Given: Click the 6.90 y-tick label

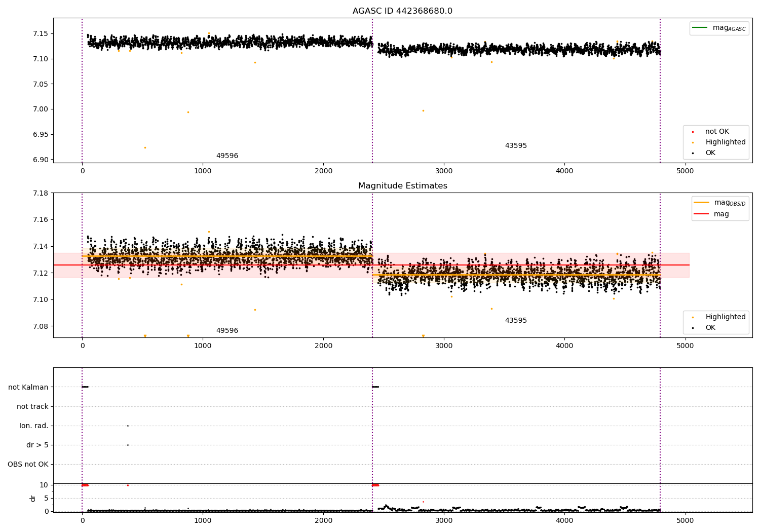Looking at the screenshot, I should point(41,160).
